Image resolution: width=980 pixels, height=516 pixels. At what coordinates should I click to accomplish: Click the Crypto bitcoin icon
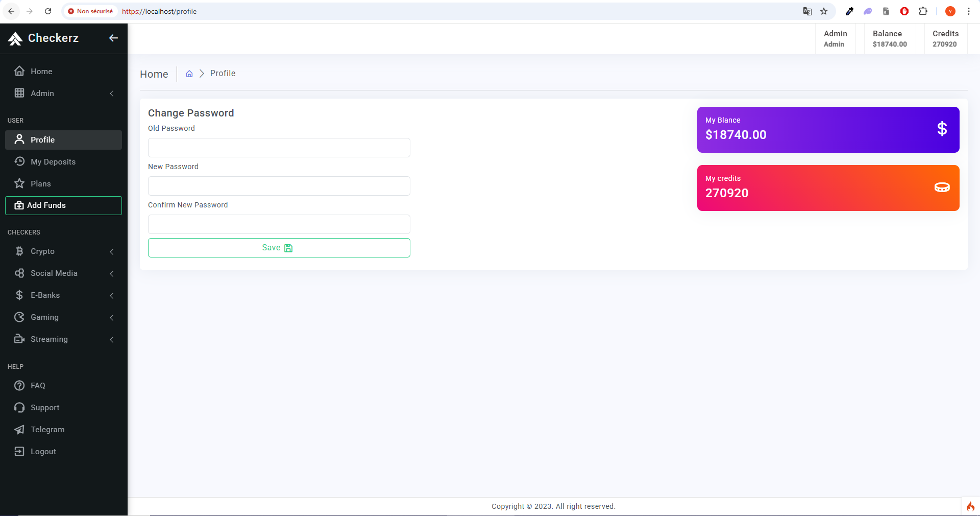pos(19,251)
